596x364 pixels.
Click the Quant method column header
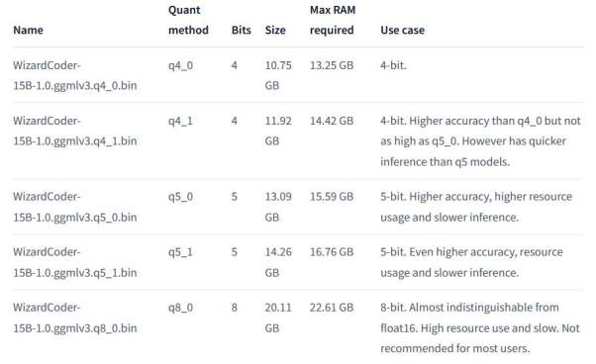pyautogui.click(x=188, y=20)
